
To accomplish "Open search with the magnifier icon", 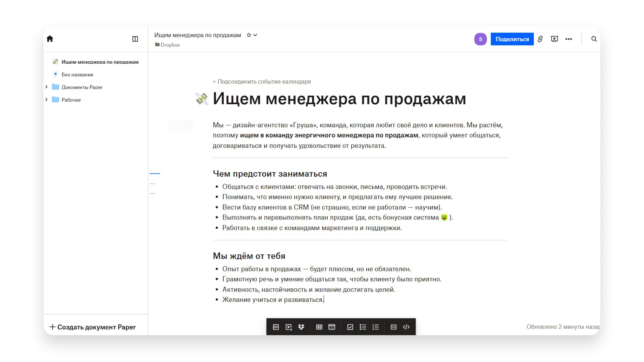I will (x=594, y=39).
